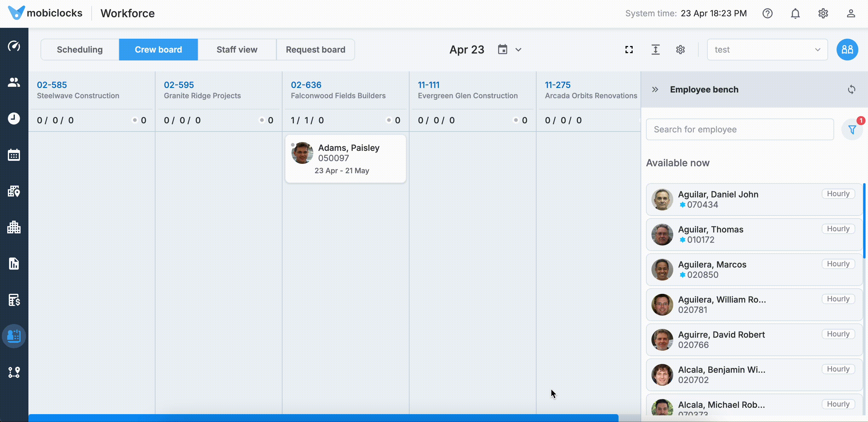Open the 02-585 project link
The image size is (868, 422).
[52, 85]
